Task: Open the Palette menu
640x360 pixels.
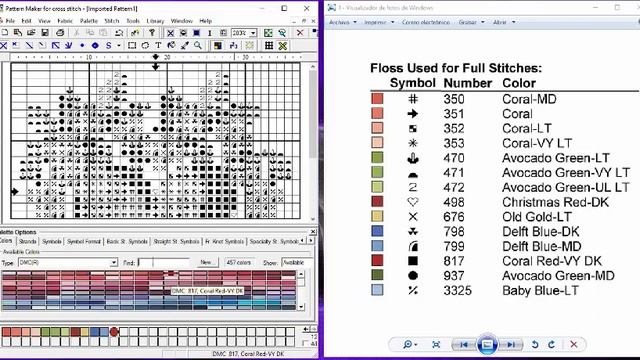Action: click(89, 21)
